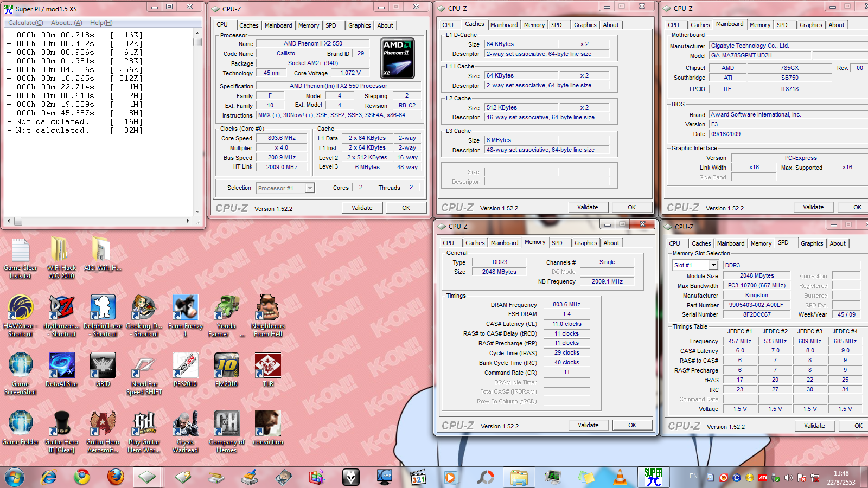Click the Windows Start button
The width and height of the screenshot is (868, 488).
point(15,477)
